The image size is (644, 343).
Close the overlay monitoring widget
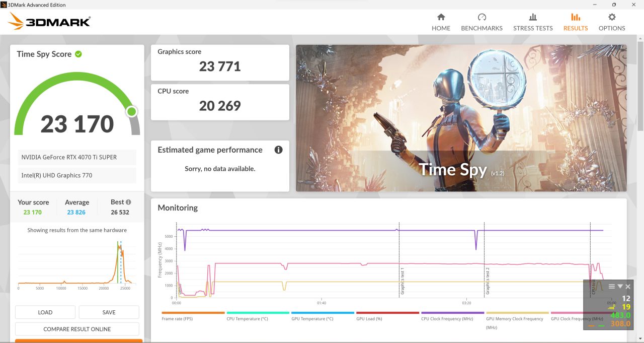pyautogui.click(x=628, y=286)
